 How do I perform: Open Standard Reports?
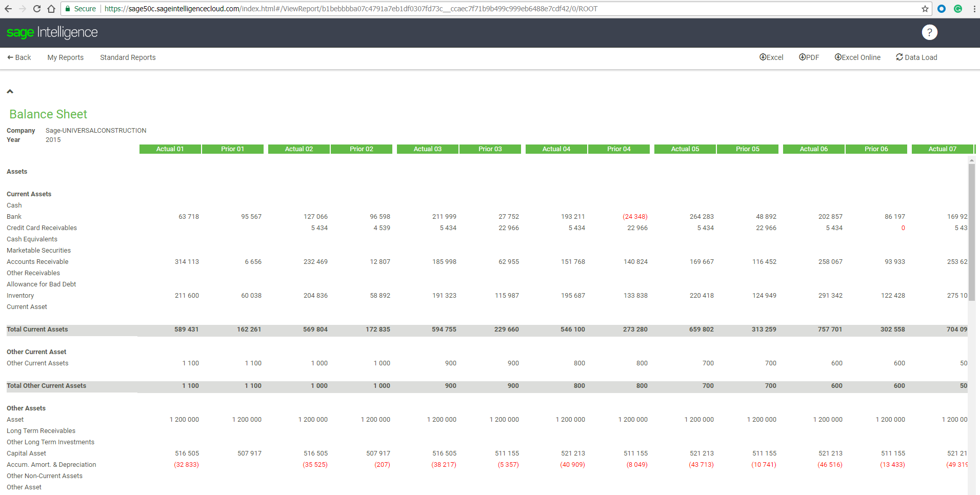click(128, 57)
